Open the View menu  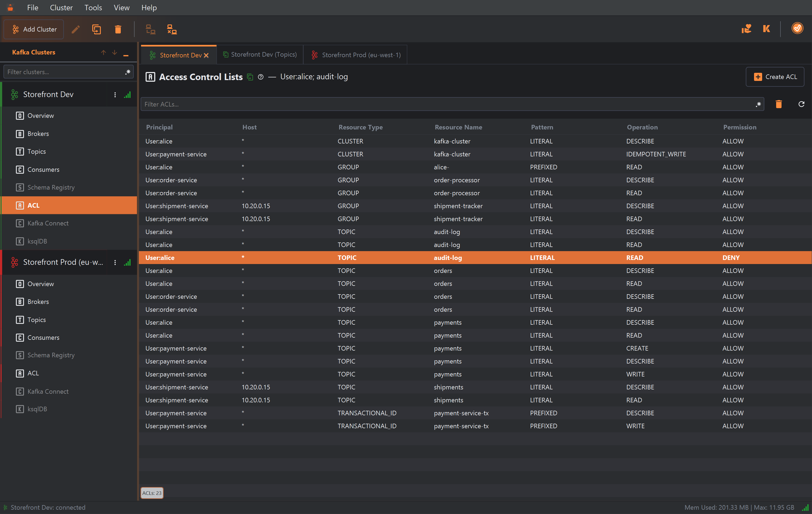tap(121, 8)
